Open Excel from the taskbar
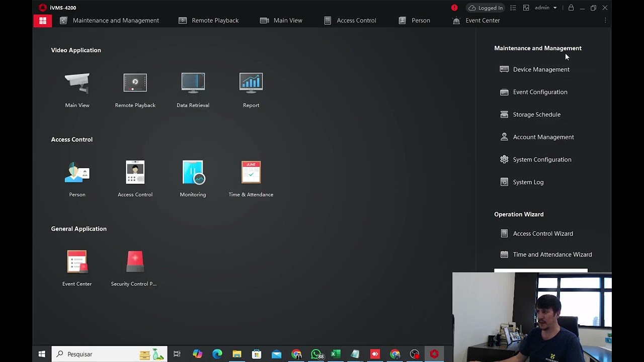 click(336, 354)
